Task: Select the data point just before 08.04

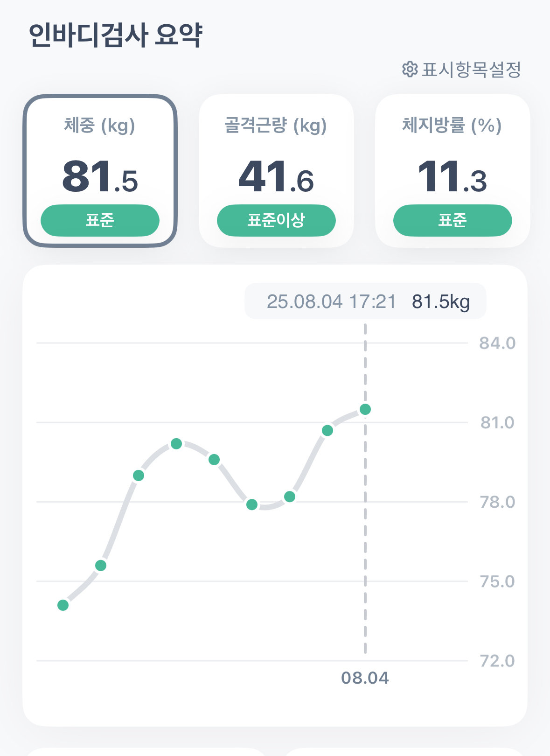Action: 327,430
